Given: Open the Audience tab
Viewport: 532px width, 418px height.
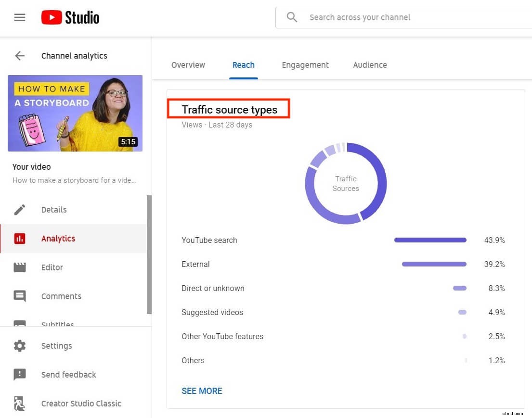Looking at the screenshot, I should (x=370, y=65).
